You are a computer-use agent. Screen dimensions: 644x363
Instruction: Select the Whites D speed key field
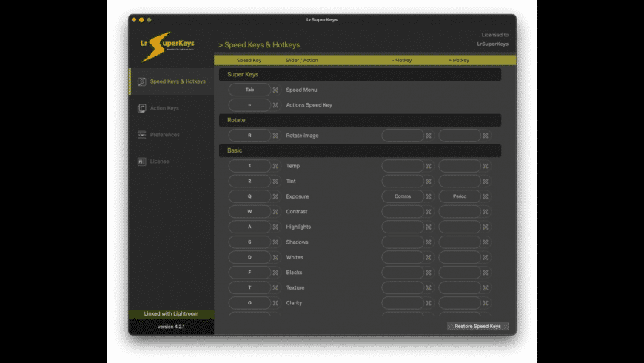249,257
